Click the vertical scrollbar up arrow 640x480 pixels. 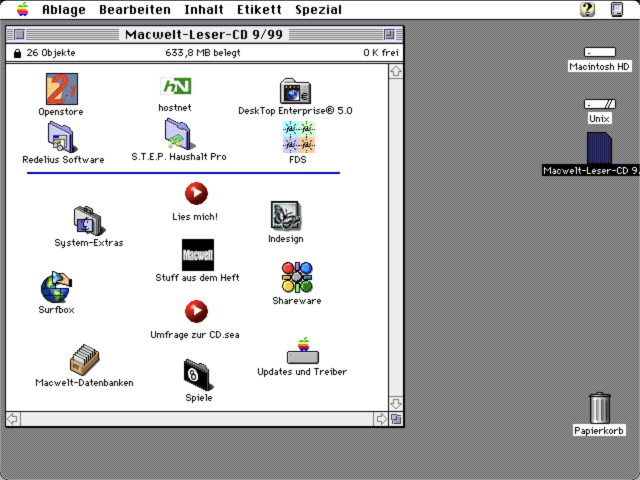pos(396,72)
